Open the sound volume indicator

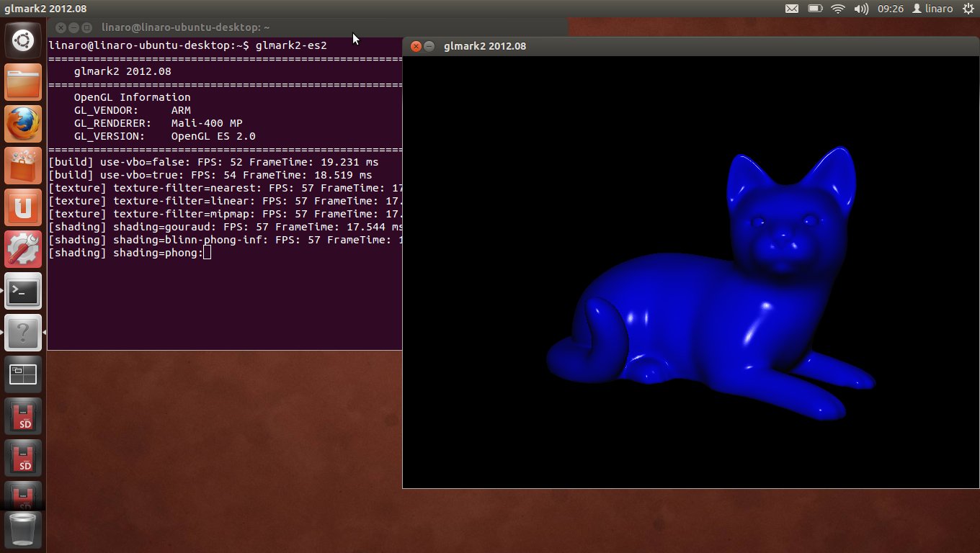click(x=861, y=9)
